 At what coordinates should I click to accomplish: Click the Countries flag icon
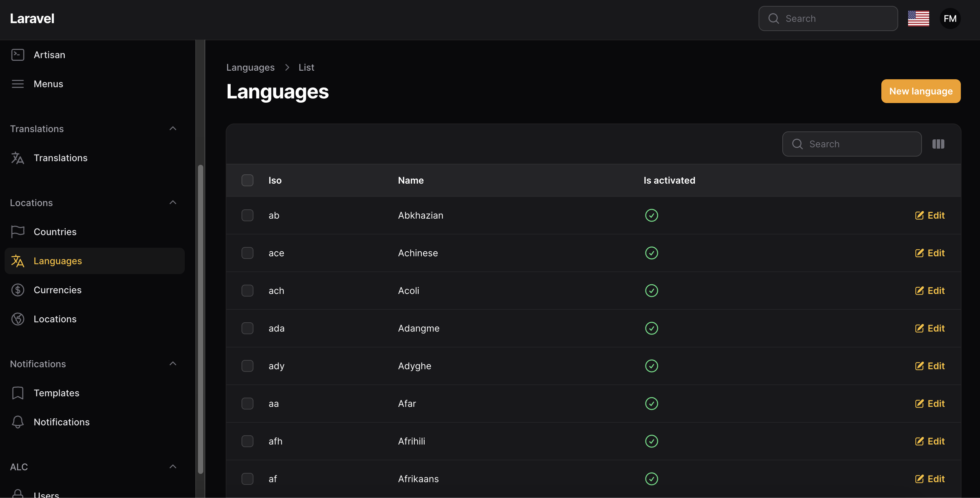pyautogui.click(x=17, y=232)
